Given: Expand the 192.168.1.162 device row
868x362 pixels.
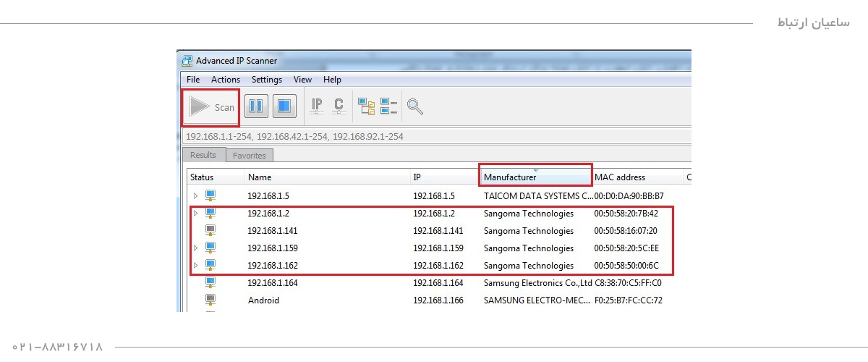Looking at the screenshot, I should 195,266.
